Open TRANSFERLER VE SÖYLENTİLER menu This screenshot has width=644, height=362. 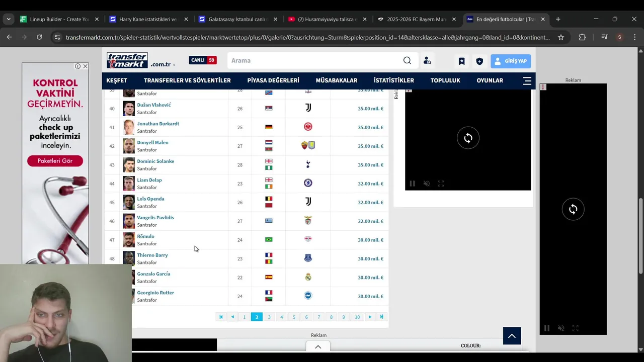pyautogui.click(x=187, y=80)
